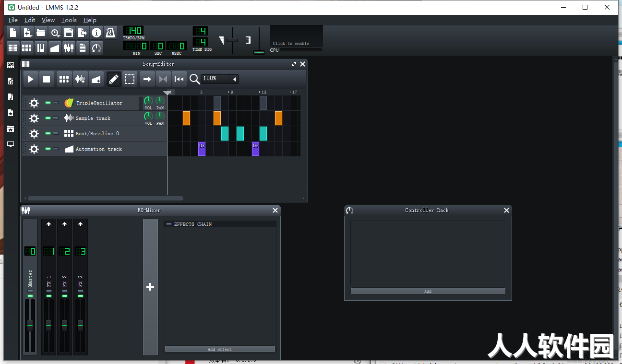
Task: Open My Computer sidebar tab
Action: [11, 144]
